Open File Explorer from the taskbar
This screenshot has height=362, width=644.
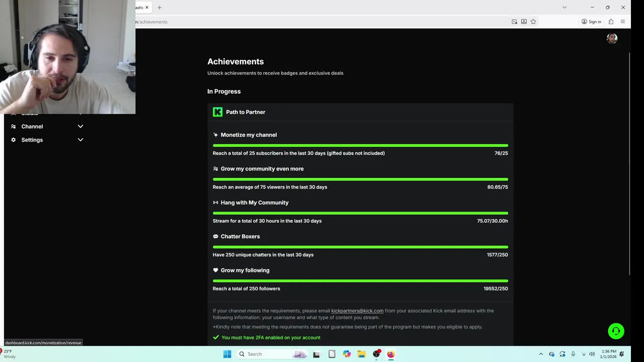361,354
